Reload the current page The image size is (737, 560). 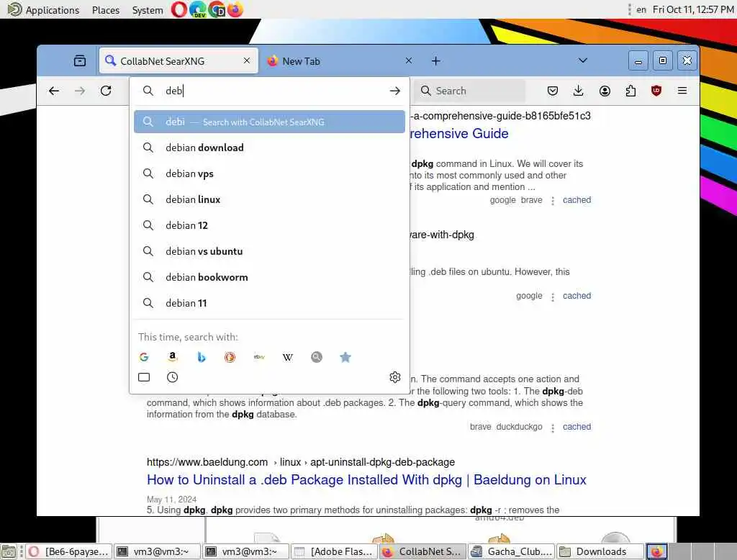click(107, 91)
